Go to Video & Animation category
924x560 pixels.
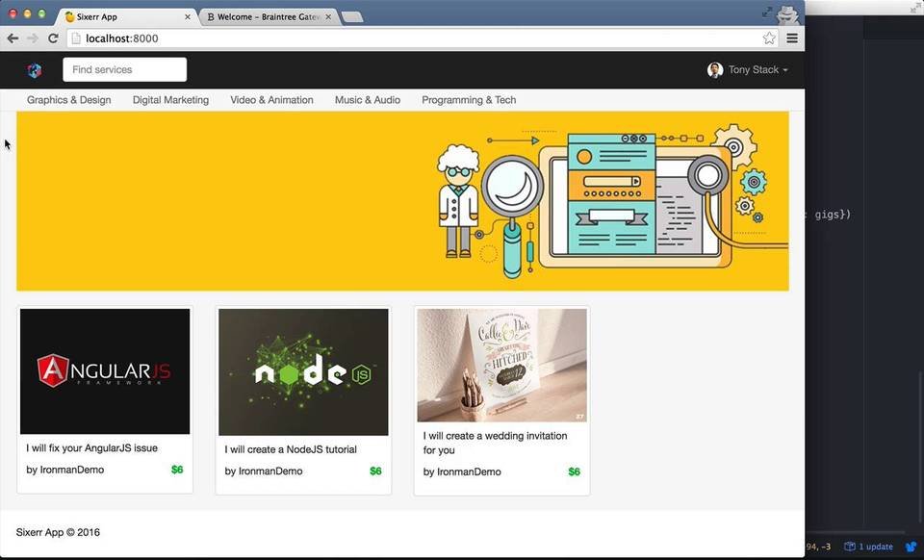click(x=271, y=100)
